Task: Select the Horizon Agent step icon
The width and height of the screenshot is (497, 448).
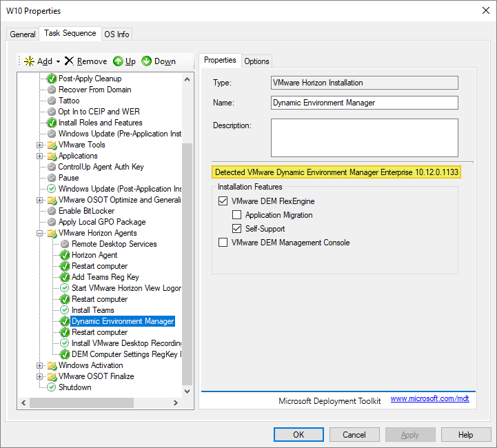Action: [x=65, y=255]
